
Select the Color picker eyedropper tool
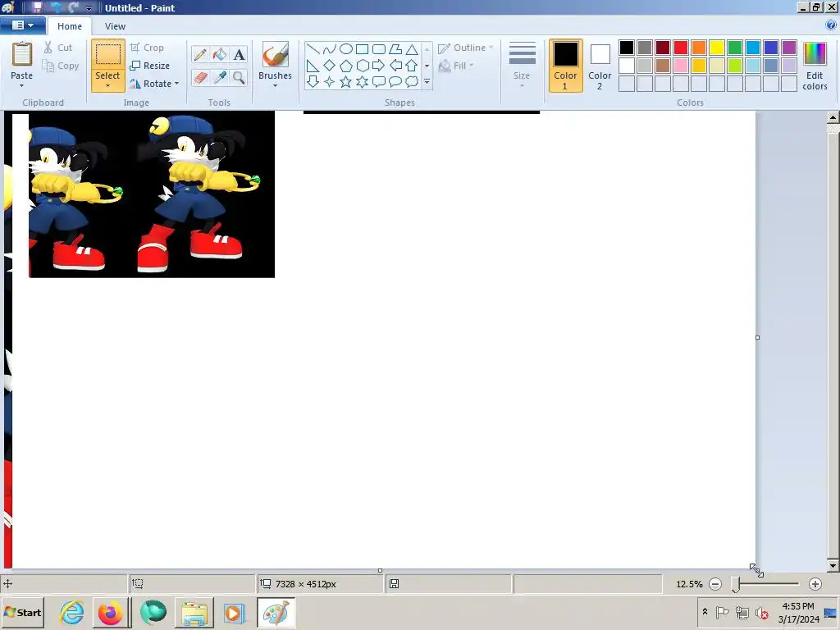(x=220, y=78)
